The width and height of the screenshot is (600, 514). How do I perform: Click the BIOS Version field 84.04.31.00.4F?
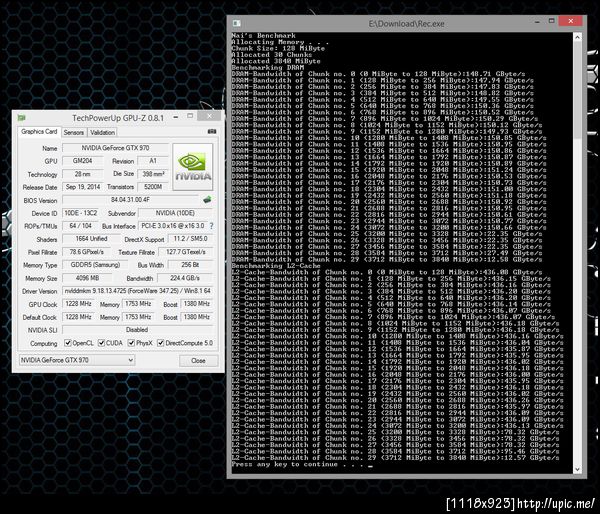coord(130,200)
